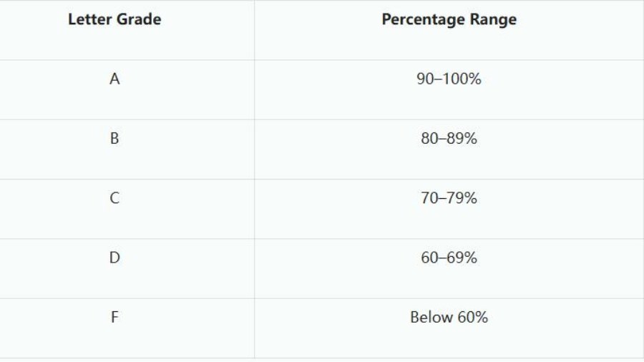Click the border line beneath the header row
This screenshot has height=362, width=644.
322,60
